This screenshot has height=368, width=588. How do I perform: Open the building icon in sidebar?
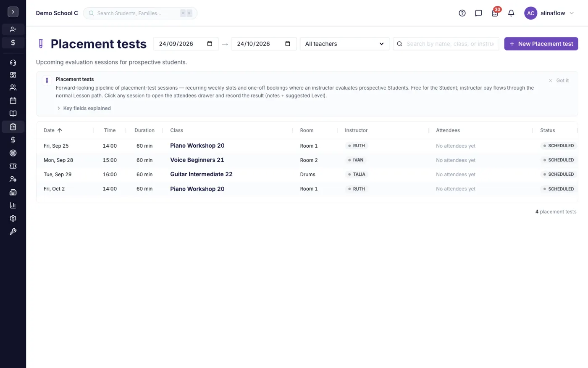click(x=13, y=192)
